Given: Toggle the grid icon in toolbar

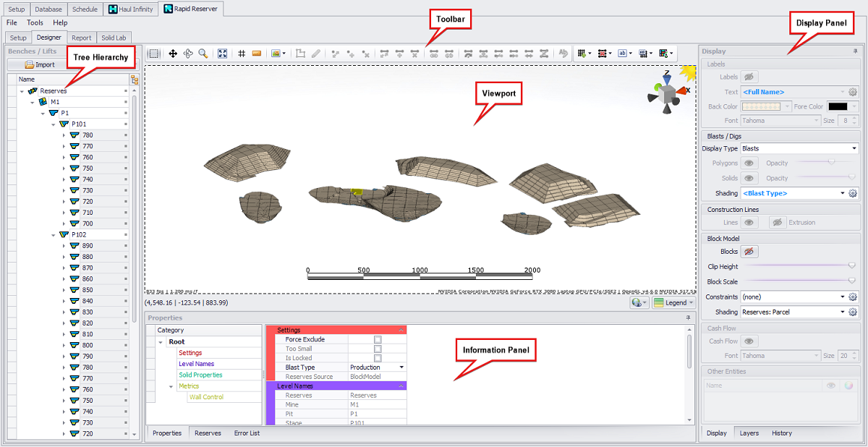Looking at the screenshot, I should (x=242, y=54).
